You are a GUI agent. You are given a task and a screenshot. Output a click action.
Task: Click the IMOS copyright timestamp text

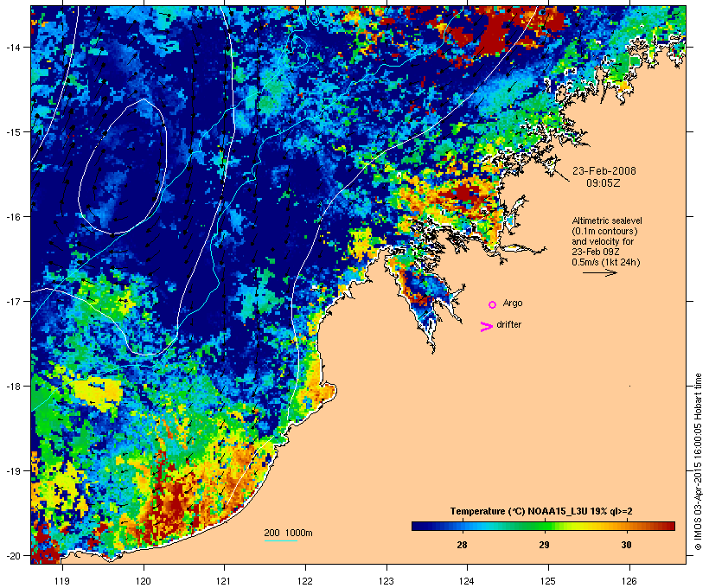[698, 462]
